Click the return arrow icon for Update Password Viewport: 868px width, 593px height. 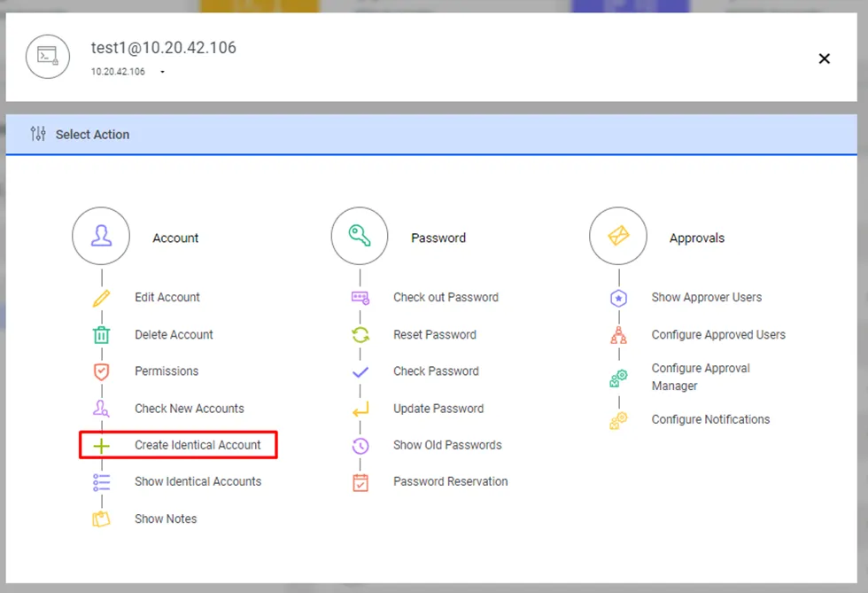click(x=360, y=409)
